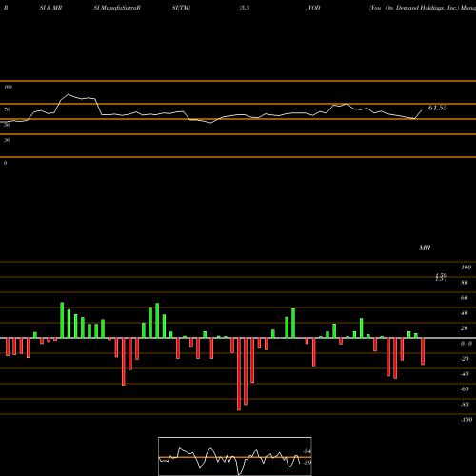
Task: Click the MR panel title label
Action: click(x=425, y=248)
